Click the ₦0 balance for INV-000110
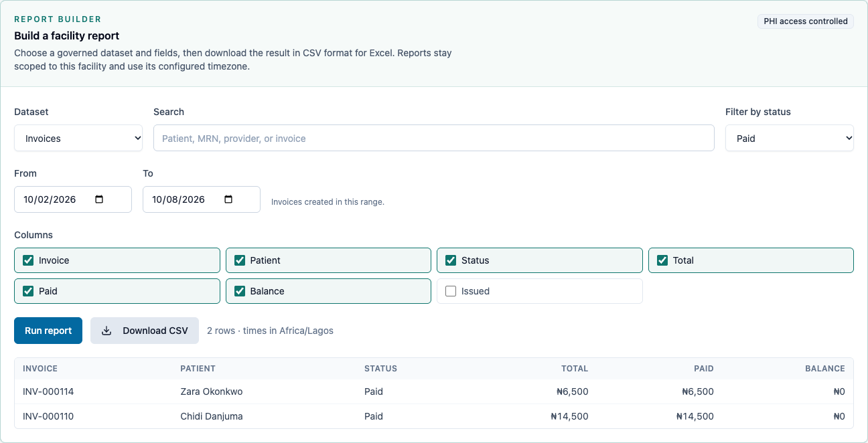Image resolution: width=868 pixels, height=443 pixels. coord(839,416)
